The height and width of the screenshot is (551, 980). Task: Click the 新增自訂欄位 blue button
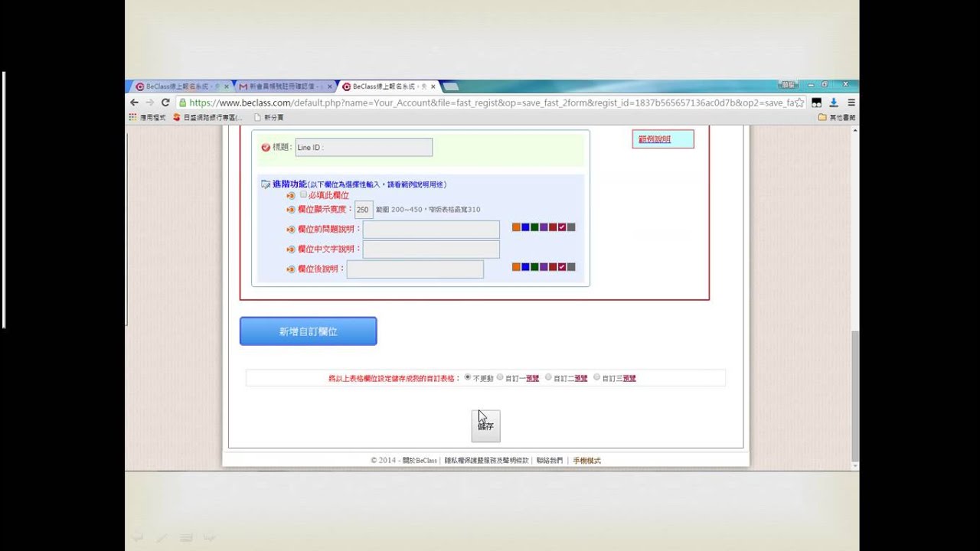pyautogui.click(x=308, y=331)
